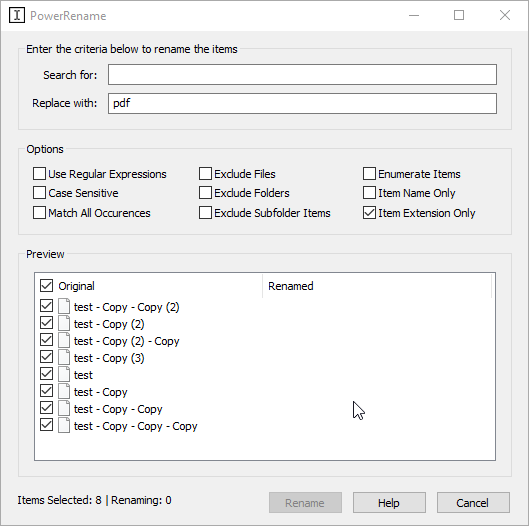Click the file icon beside 'test - Copy - Copy (2)'
529x526 pixels.
point(64,306)
